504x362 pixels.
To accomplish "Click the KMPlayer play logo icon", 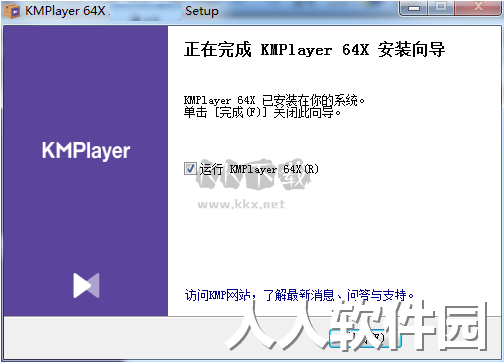I will (86, 285).
